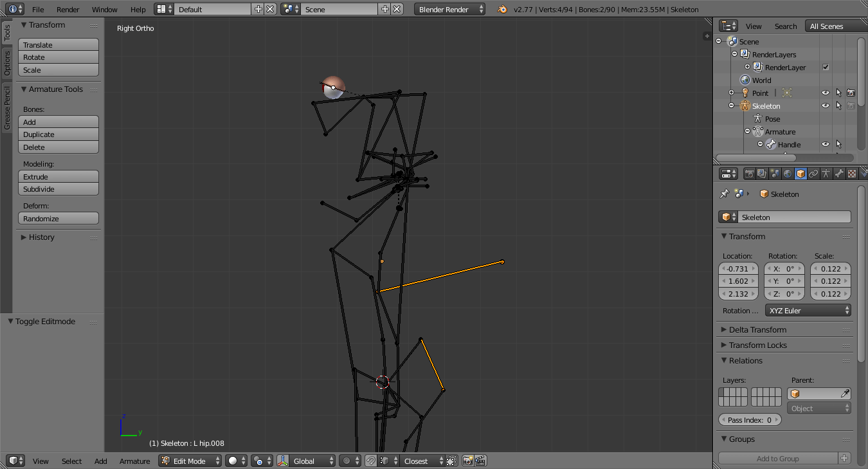
Task: Open the Render menu in the top bar
Action: 68,9
